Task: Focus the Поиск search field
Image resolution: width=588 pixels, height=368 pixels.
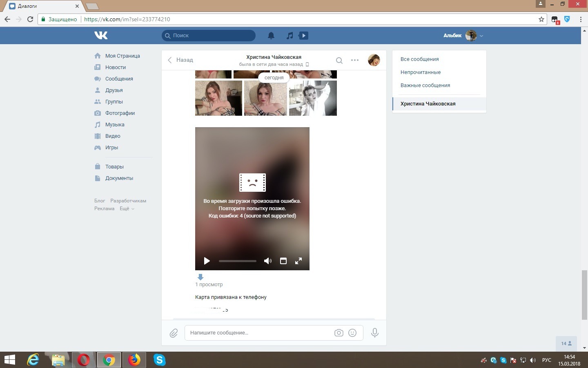Action: (x=209, y=36)
